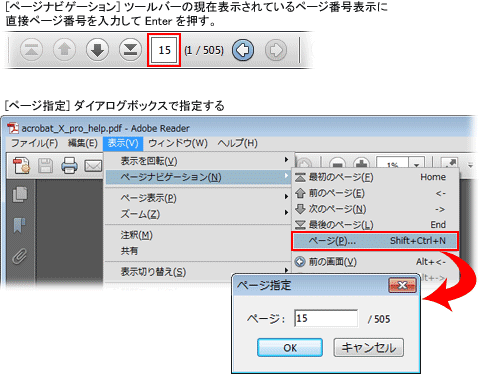Select 共有 menu item
481x374 pixels.
click(199, 251)
